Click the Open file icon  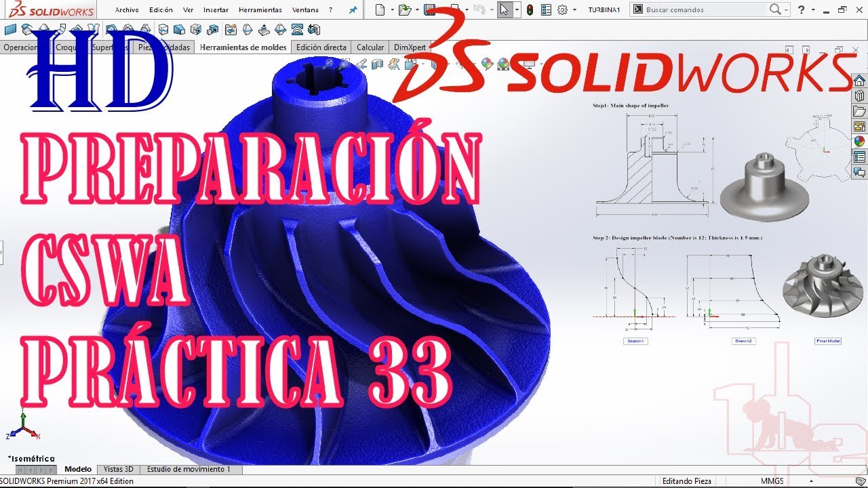(x=405, y=9)
